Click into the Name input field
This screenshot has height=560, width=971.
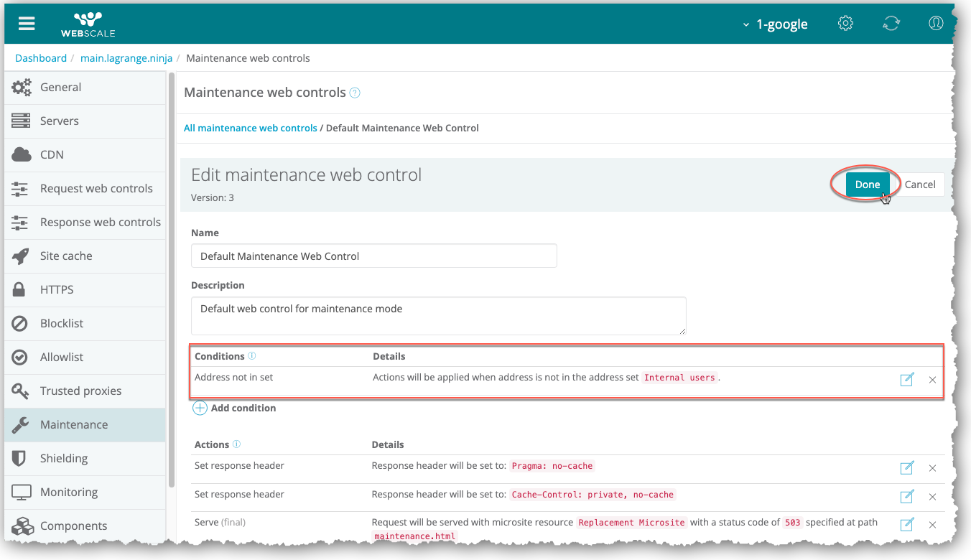point(373,256)
